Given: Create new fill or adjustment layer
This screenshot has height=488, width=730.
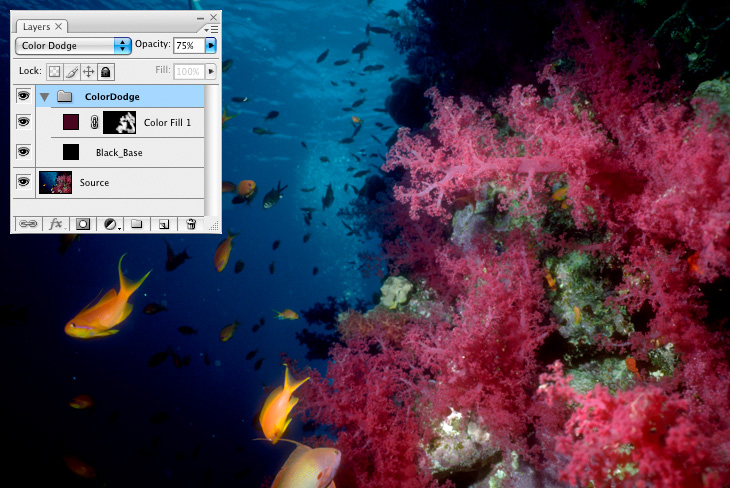Looking at the screenshot, I should coord(110,224).
